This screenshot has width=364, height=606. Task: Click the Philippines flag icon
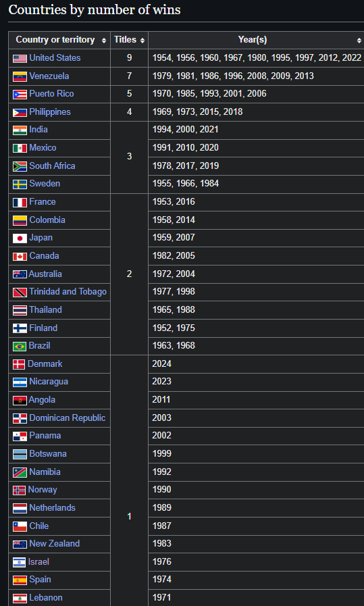20,112
